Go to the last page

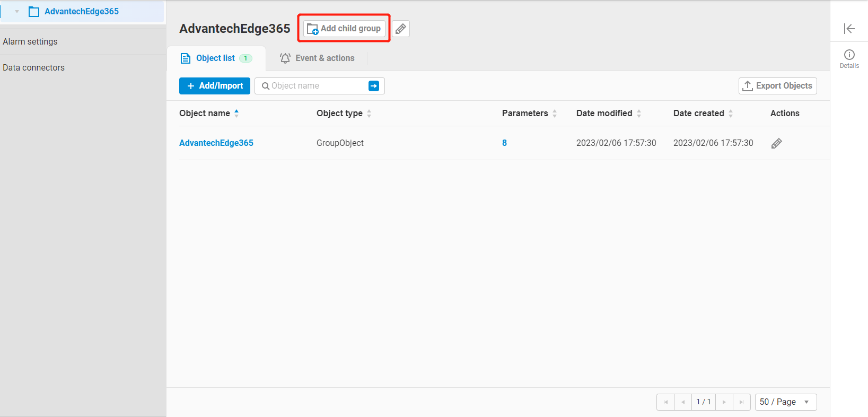point(741,402)
